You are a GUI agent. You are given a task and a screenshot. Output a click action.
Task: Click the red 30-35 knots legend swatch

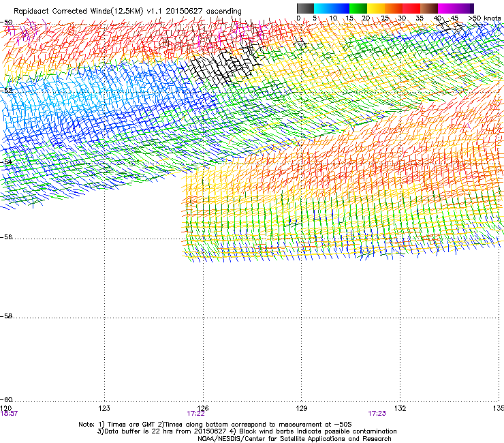411,8
